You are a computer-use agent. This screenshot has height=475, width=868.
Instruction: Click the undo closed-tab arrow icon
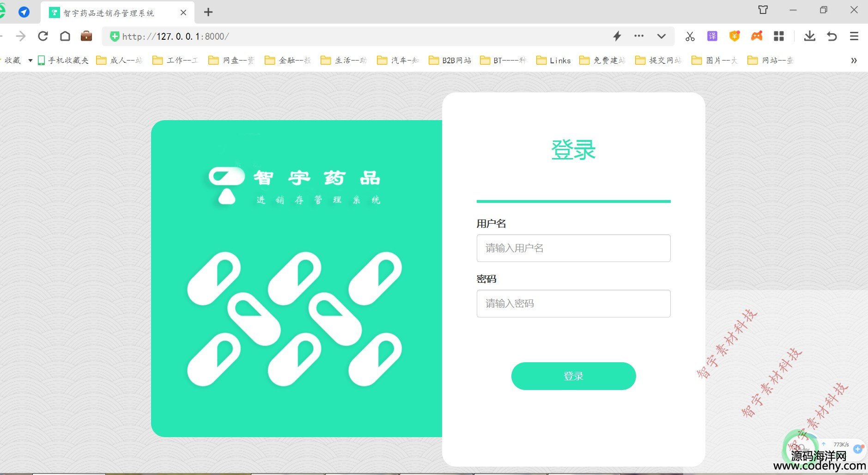tap(832, 36)
